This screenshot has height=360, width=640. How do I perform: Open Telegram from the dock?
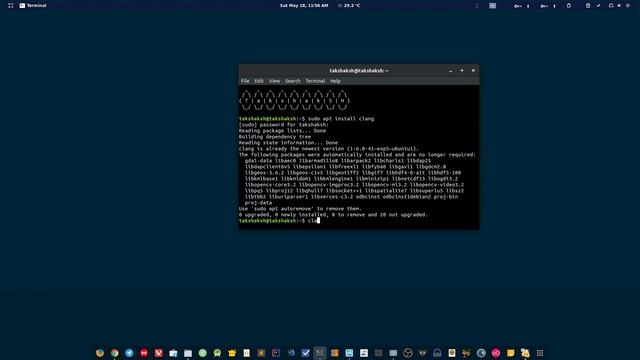click(x=129, y=353)
